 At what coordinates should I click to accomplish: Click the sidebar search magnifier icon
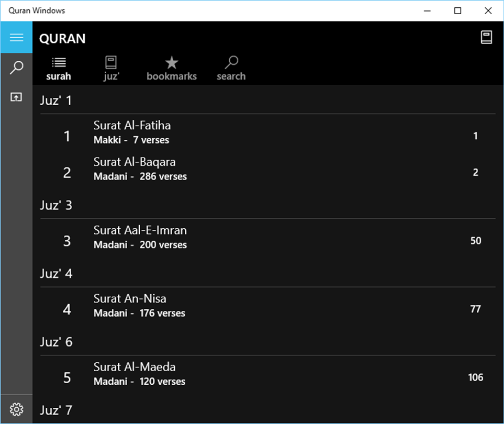pos(16,68)
